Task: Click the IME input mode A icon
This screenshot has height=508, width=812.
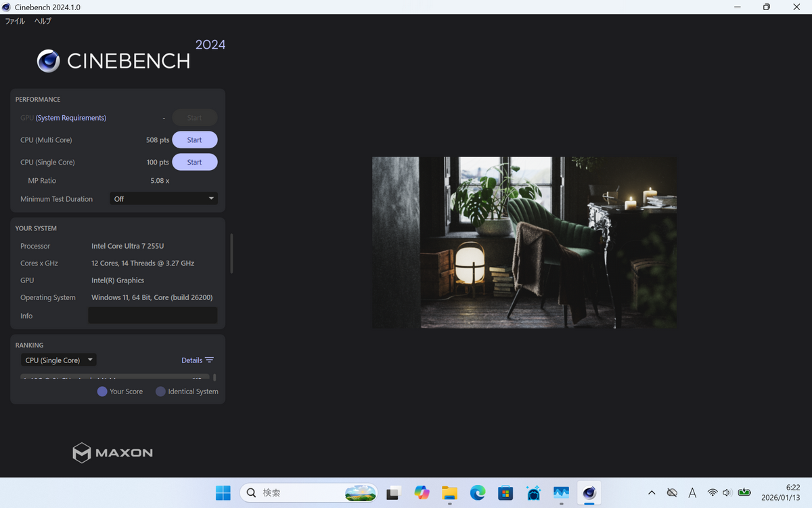Action: click(692, 493)
